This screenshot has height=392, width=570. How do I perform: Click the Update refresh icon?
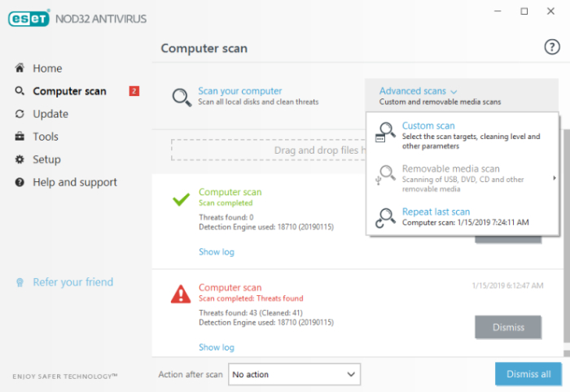click(x=20, y=114)
